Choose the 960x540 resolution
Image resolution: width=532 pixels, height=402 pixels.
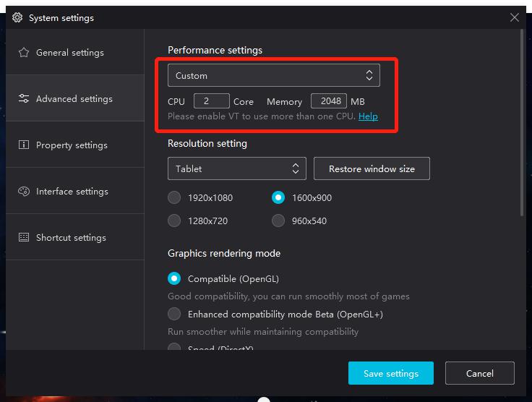tap(278, 221)
